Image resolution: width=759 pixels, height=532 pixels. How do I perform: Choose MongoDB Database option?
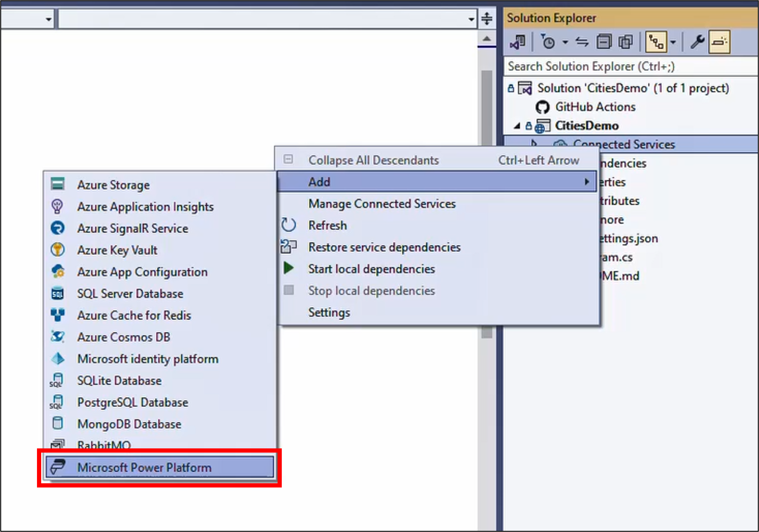[x=160, y=424]
